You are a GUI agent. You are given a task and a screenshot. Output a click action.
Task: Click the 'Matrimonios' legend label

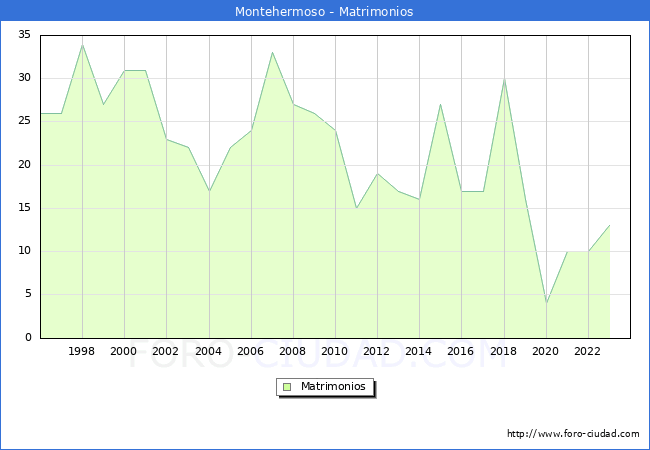click(333, 386)
